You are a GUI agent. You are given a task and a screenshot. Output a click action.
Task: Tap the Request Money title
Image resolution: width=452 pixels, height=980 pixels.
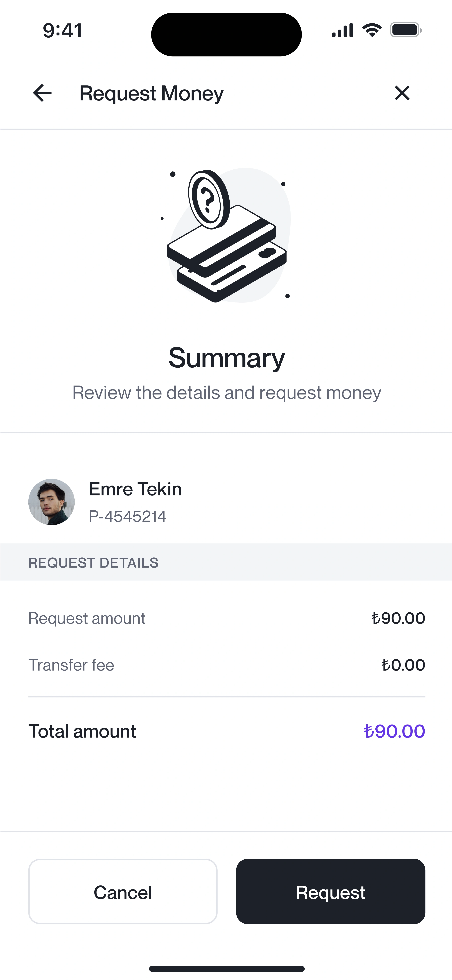[x=151, y=94]
